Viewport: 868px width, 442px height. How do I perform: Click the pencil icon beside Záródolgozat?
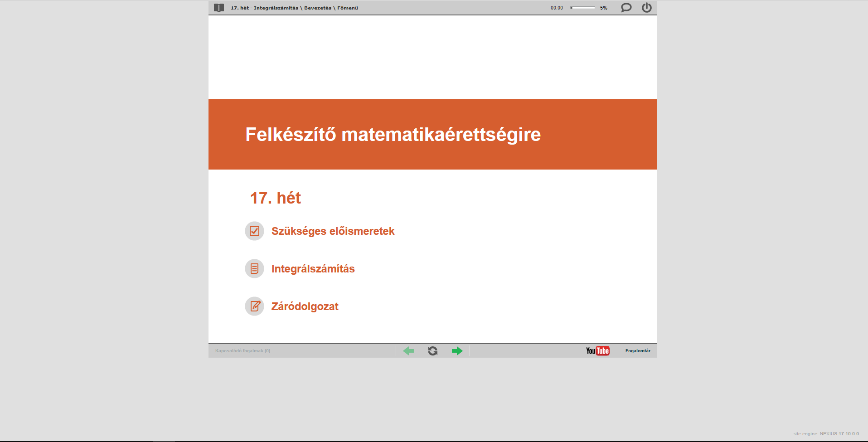(254, 306)
